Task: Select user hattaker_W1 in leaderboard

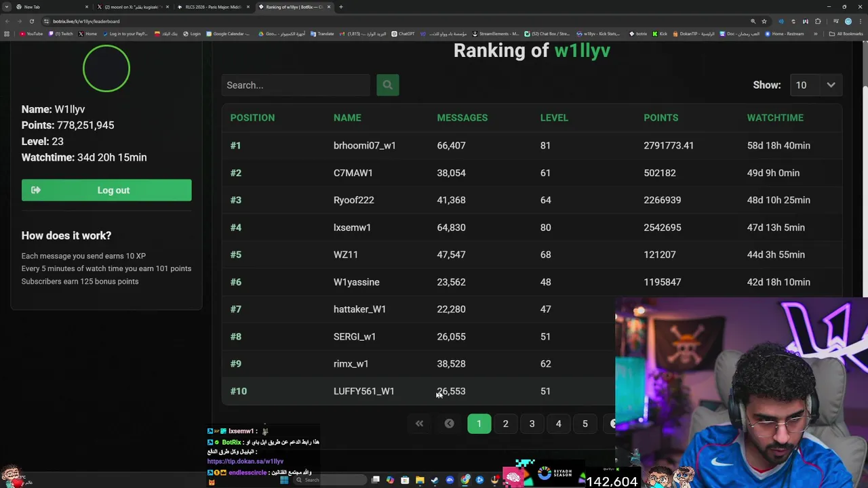Action: coord(359,309)
